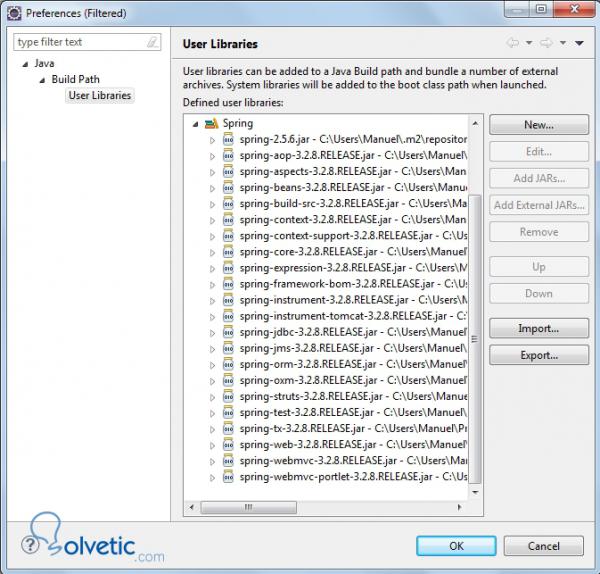
Task: Click the jar icon of spring-context-3.2.8.RELEASE.jar
Action: click(x=228, y=220)
